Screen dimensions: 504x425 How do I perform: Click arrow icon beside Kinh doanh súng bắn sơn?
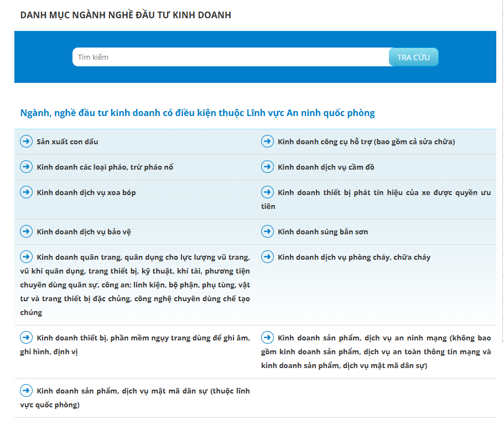267,231
